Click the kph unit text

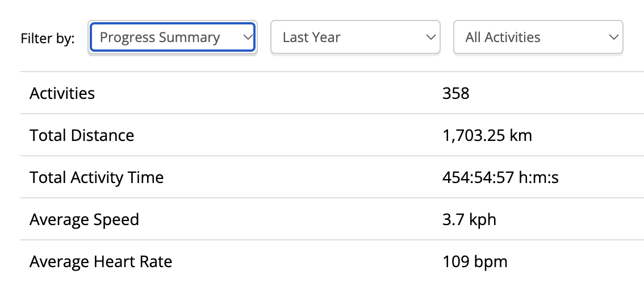pyautogui.click(x=482, y=220)
